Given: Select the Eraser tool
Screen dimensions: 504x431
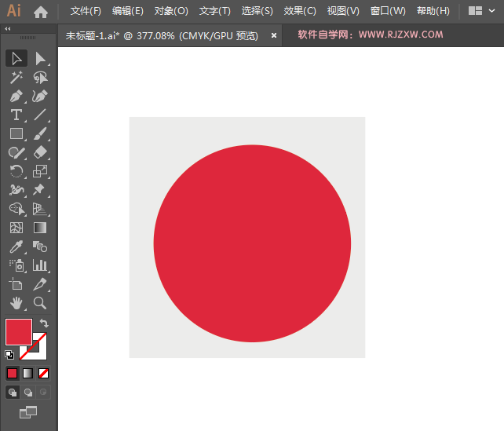Looking at the screenshot, I should coord(40,152).
